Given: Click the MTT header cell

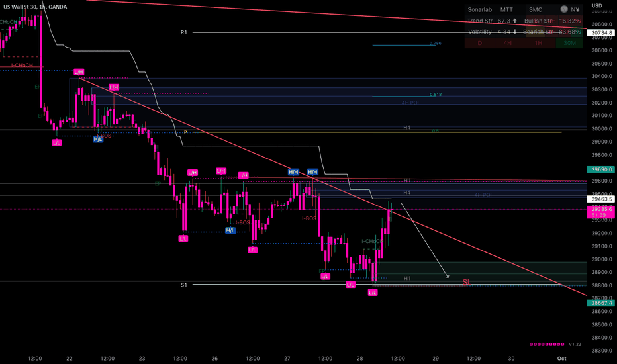Looking at the screenshot, I should pyautogui.click(x=506, y=9).
